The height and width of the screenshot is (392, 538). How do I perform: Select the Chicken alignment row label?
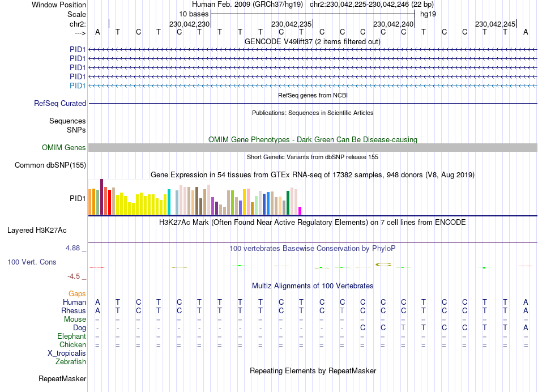point(72,344)
